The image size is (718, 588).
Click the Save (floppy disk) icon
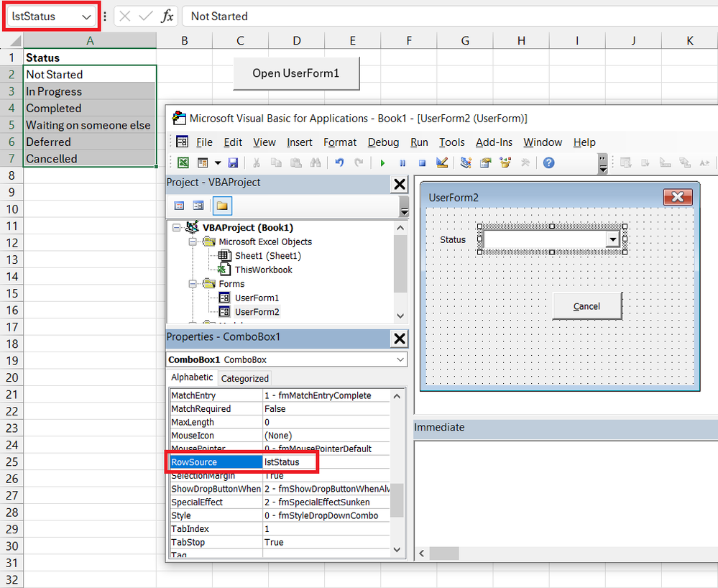[x=233, y=162]
